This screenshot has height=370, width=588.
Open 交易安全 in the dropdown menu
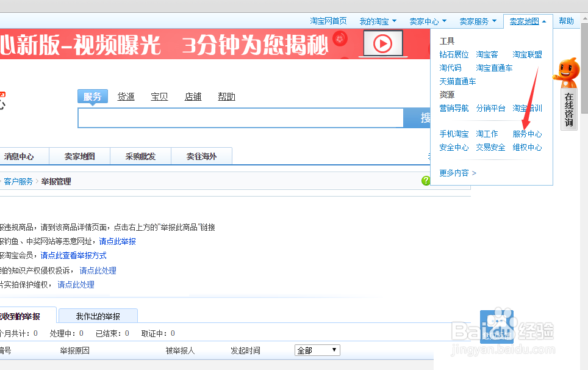click(490, 148)
